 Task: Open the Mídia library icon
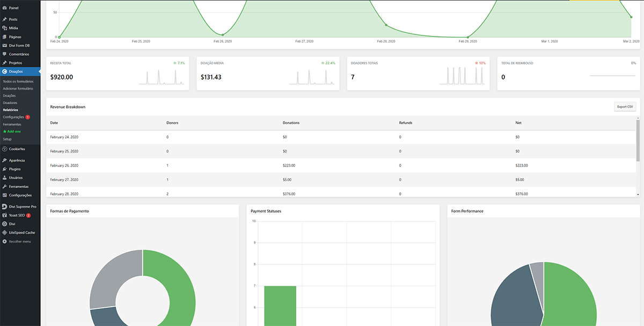4,28
